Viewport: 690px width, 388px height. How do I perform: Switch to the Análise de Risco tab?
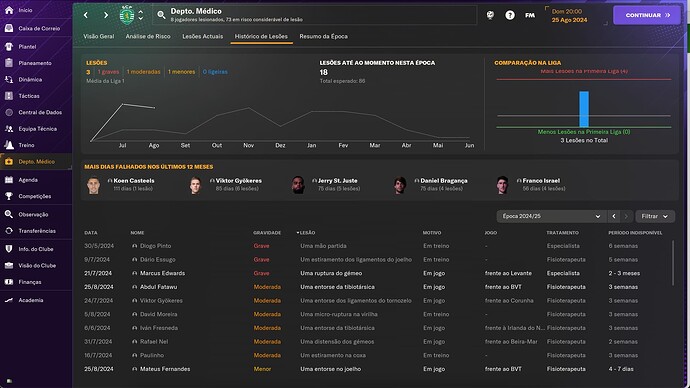coord(148,37)
